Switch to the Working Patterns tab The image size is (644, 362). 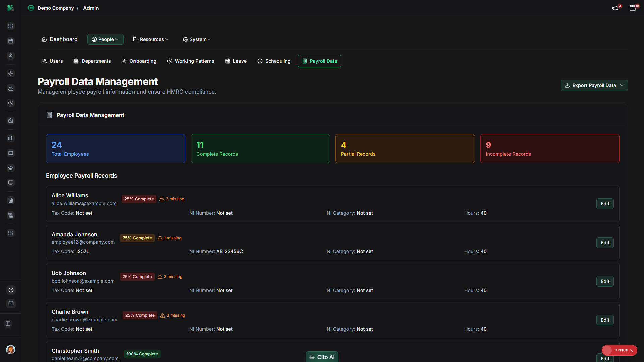pyautogui.click(x=191, y=61)
